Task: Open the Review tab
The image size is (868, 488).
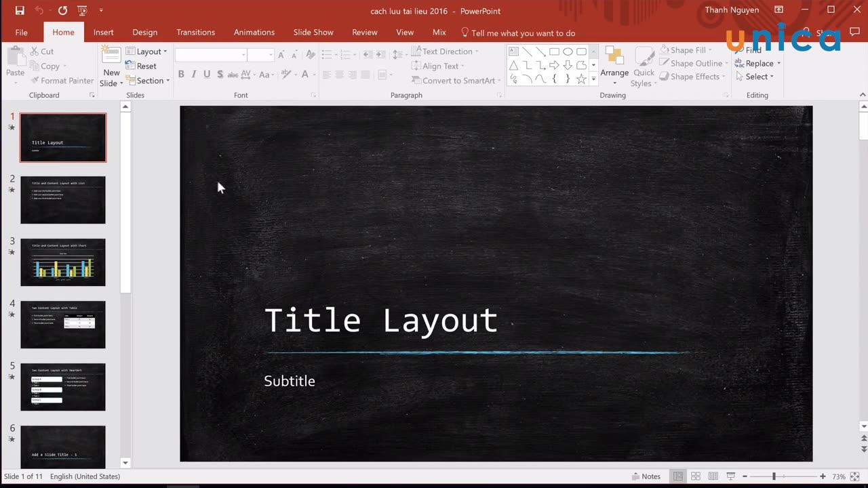Action: pos(365,33)
